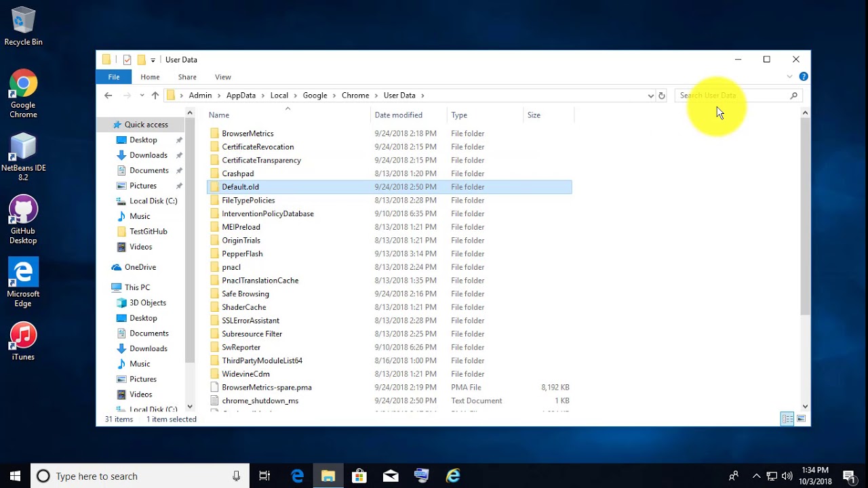The height and width of the screenshot is (488, 868).
Task: Click the Up one level arrow
Action: [155, 96]
